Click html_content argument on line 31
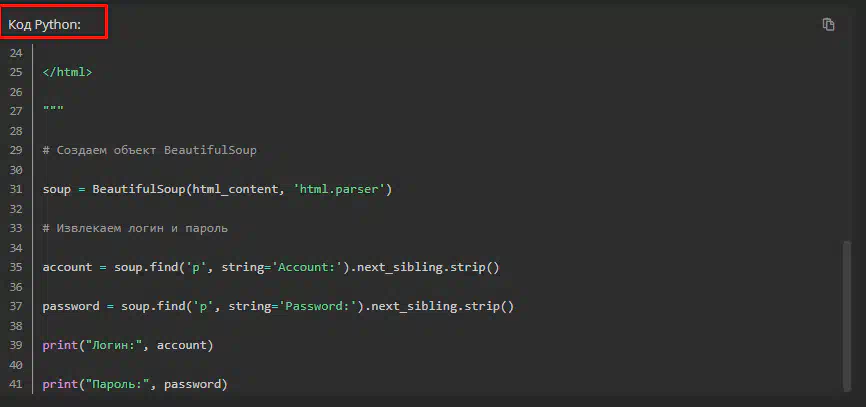 [x=235, y=189]
